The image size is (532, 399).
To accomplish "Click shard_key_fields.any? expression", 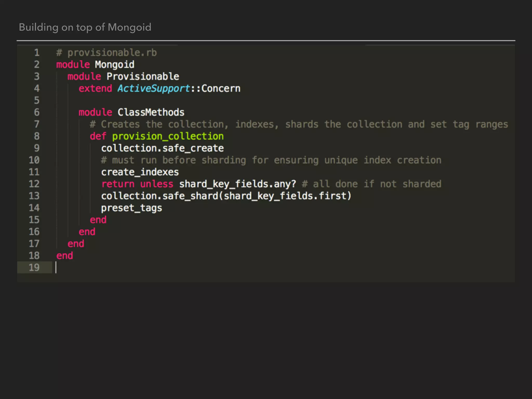I will pyautogui.click(x=237, y=184).
